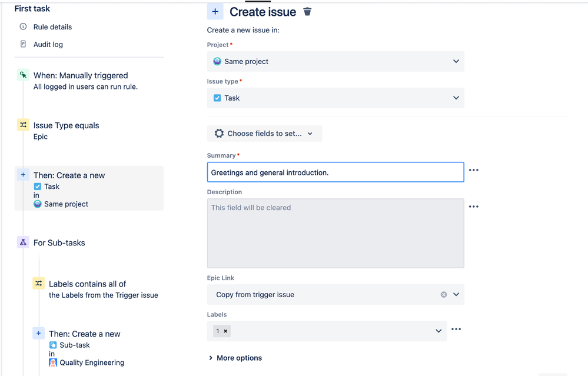This screenshot has height=376, width=588.
Task: Click the Task type icon in rule tree
Action: click(x=38, y=187)
